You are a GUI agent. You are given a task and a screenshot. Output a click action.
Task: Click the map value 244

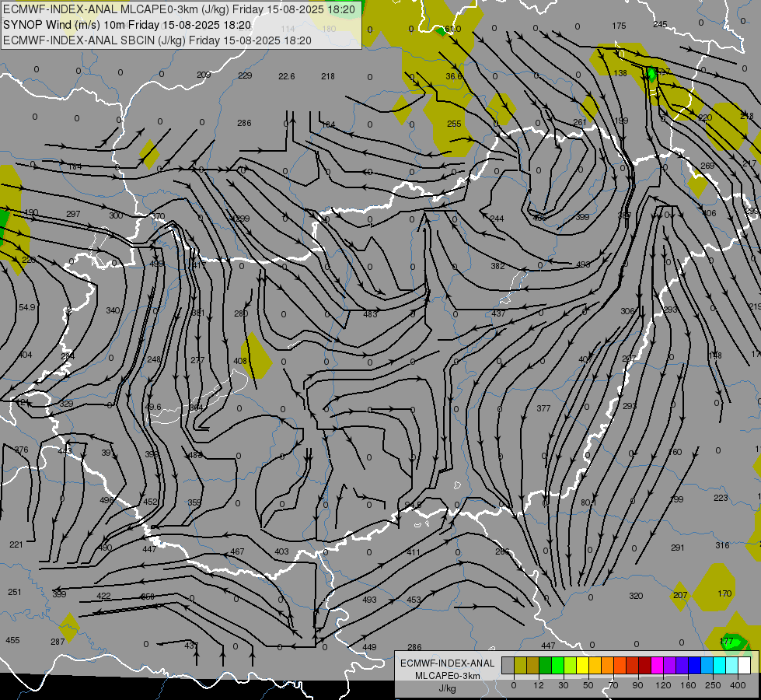[x=497, y=219]
